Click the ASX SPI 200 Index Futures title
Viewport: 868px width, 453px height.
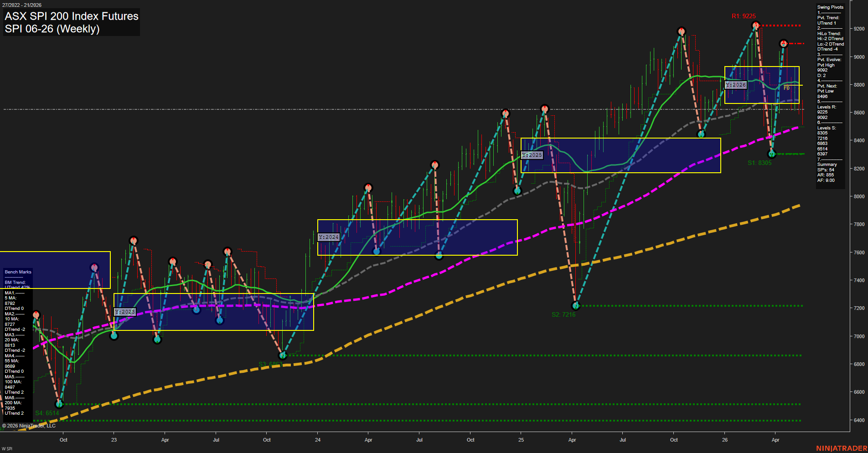tap(72, 16)
